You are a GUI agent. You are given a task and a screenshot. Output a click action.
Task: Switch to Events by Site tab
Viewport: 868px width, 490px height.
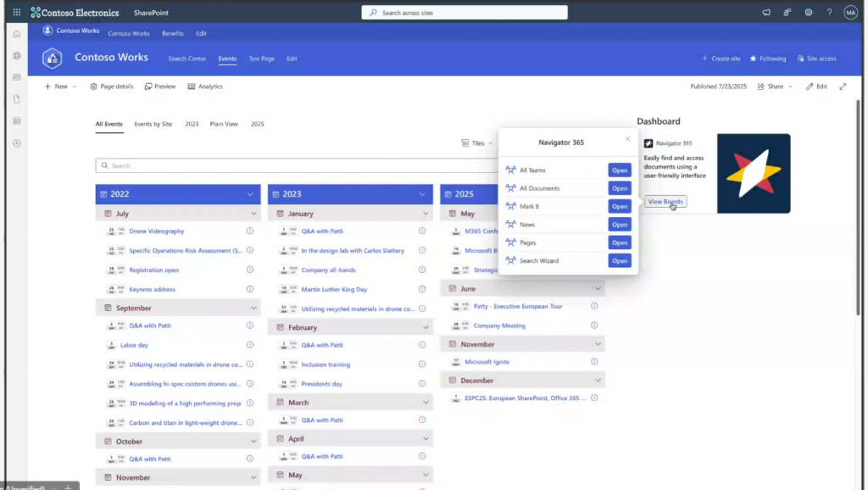153,124
